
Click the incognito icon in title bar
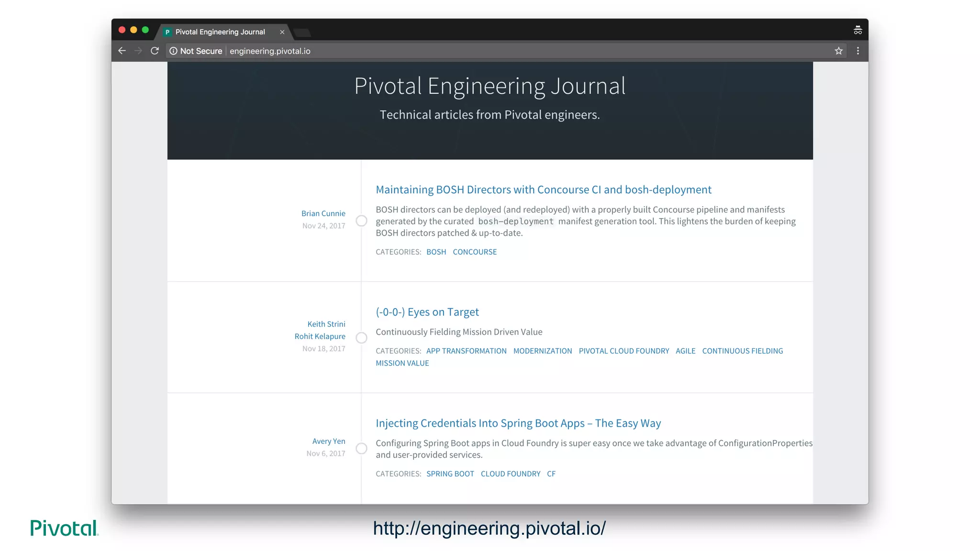[857, 30]
